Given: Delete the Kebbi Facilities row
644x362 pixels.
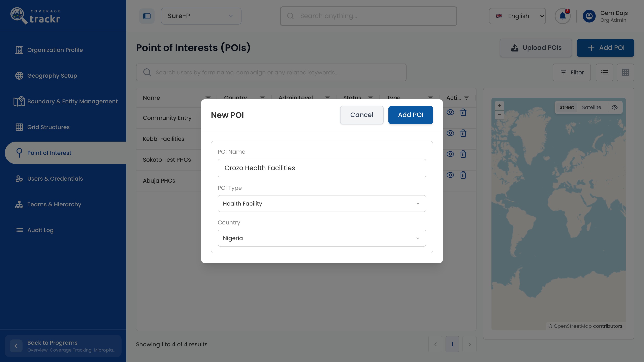Looking at the screenshot, I should pos(463,133).
